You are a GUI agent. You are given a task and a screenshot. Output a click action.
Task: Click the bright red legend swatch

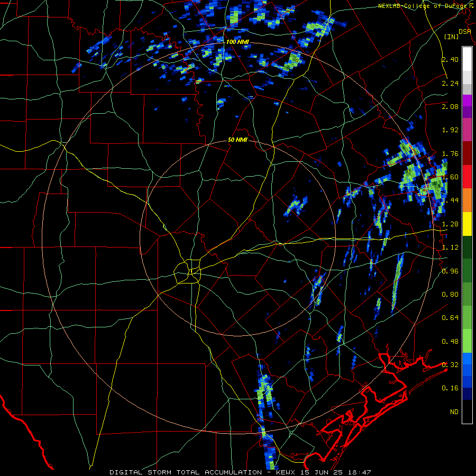click(x=467, y=177)
